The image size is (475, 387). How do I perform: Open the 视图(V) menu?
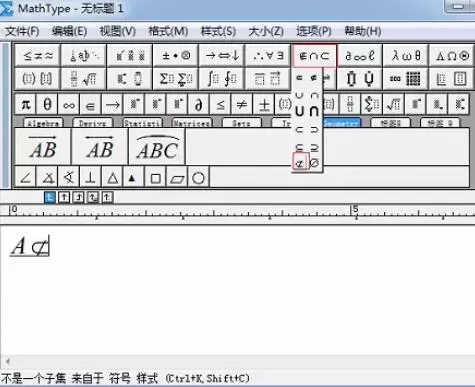tap(118, 31)
